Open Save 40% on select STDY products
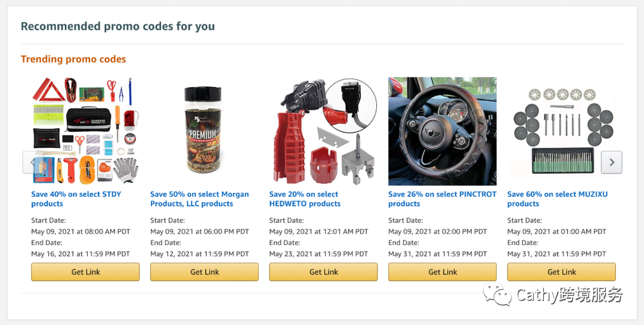Screen dimensions: 644x325 (x=76, y=199)
